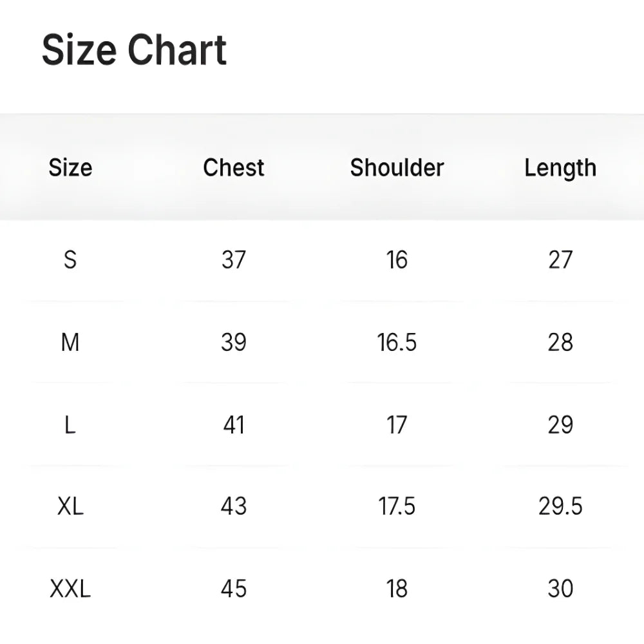Click chest value 37 for size S
The width and height of the screenshot is (644, 644).
(x=234, y=260)
